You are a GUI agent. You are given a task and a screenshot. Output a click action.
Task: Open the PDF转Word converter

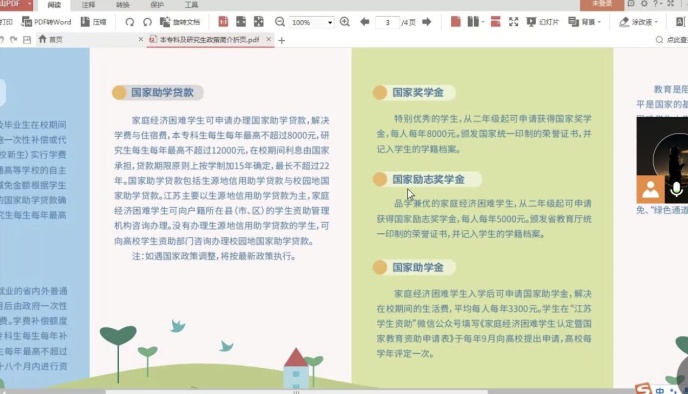[47, 22]
